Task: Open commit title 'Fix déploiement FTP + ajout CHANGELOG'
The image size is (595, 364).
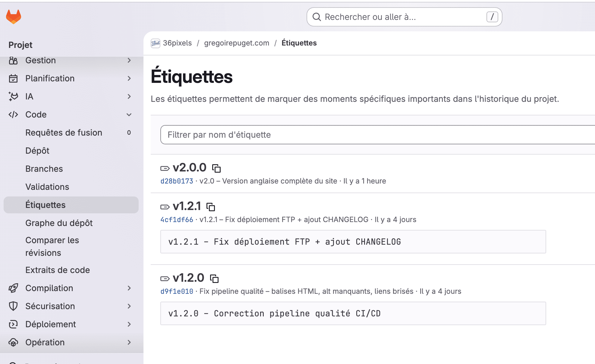Action: pos(284,220)
